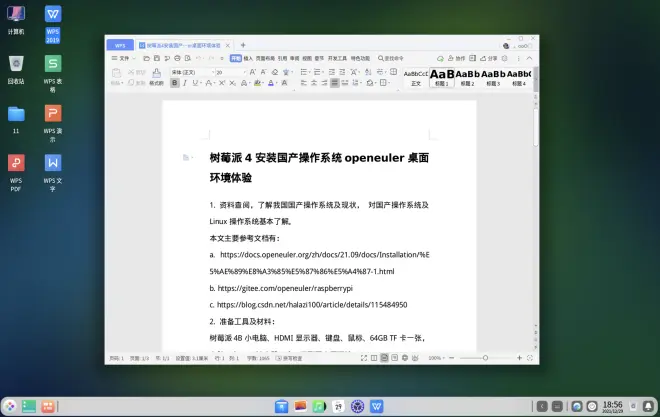660x417 pixels.
Task: Click the Print preview icon
Action: coord(188,58)
